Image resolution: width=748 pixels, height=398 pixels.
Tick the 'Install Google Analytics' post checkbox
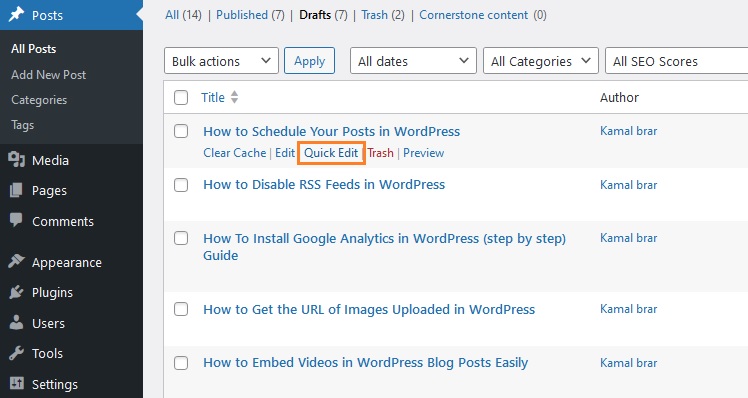(181, 238)
